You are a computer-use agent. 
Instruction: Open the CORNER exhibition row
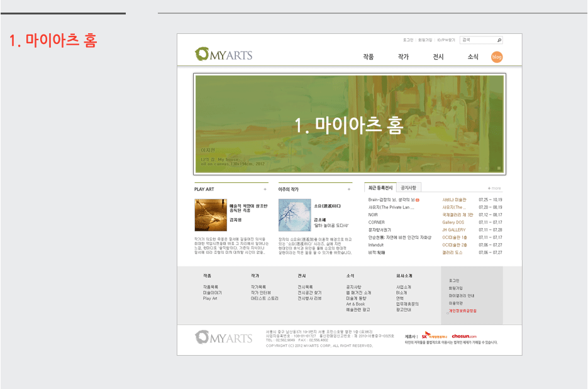click(377, 222)
